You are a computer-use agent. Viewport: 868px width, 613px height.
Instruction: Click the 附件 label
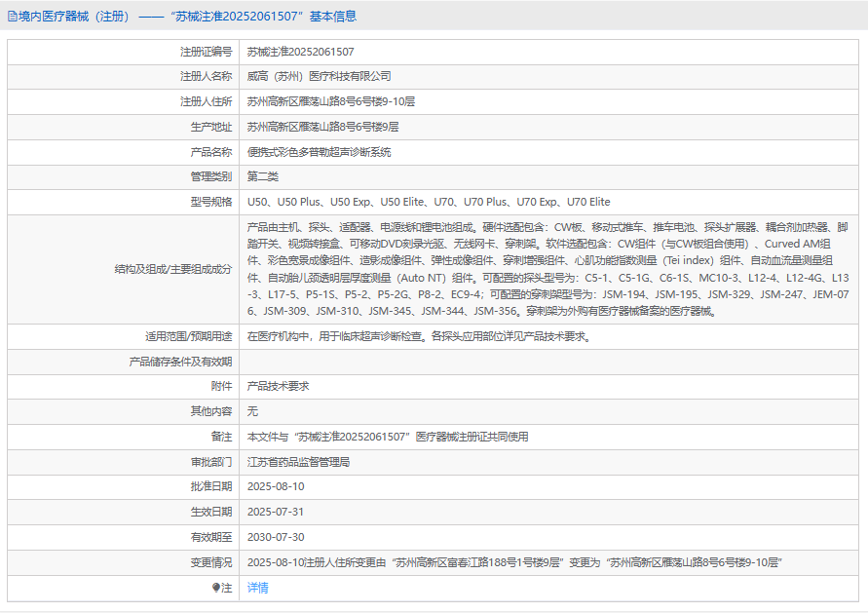point(221,387)
